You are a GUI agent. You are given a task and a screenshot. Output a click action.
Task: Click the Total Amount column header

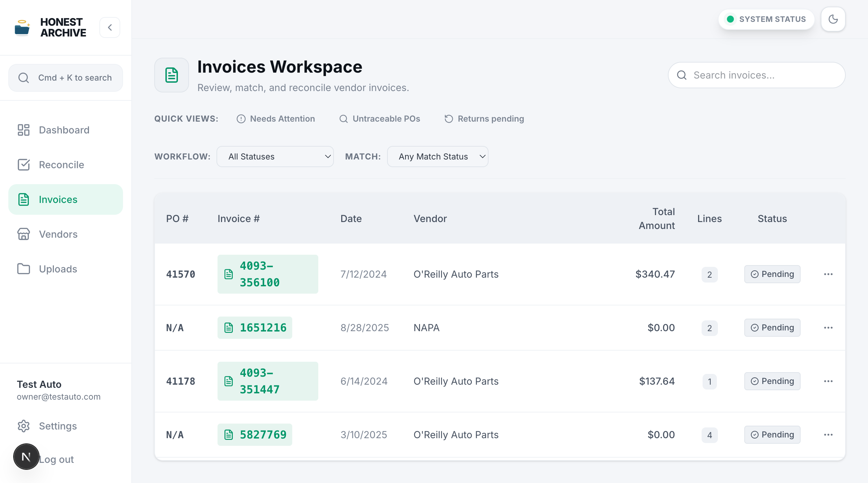[x=657, y=219]
